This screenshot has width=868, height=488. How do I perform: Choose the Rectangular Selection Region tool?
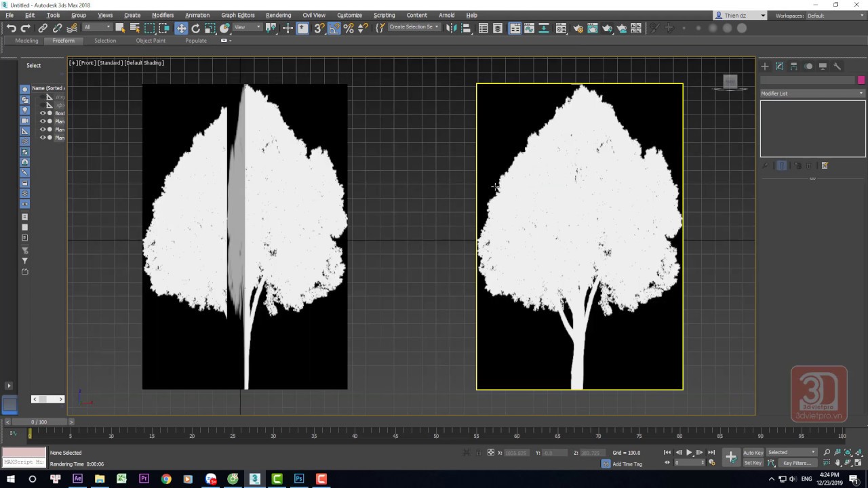pyautogui.click(x=149, y=28)
